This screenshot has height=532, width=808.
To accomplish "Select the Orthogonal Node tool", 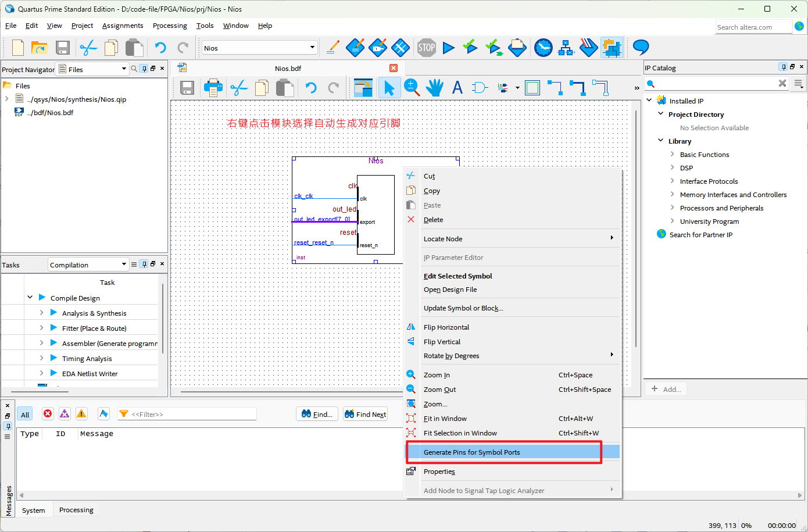I will (555, 88).
